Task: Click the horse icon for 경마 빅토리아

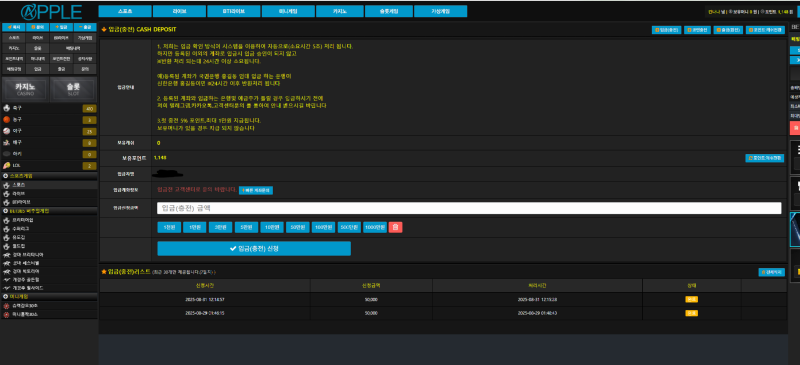Action: click(x=6, y=271)
